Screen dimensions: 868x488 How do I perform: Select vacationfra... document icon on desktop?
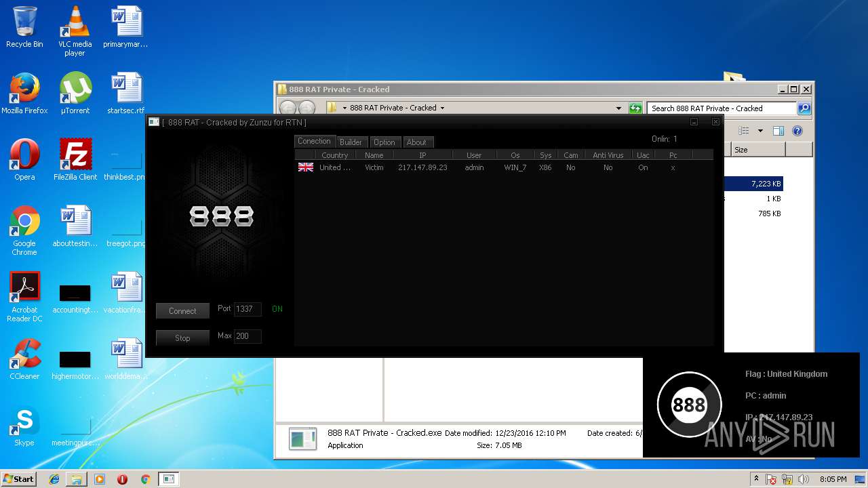[126, 293]
